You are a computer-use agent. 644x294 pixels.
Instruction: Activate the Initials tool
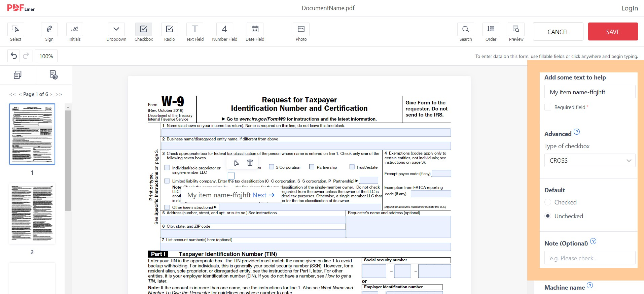74,32
